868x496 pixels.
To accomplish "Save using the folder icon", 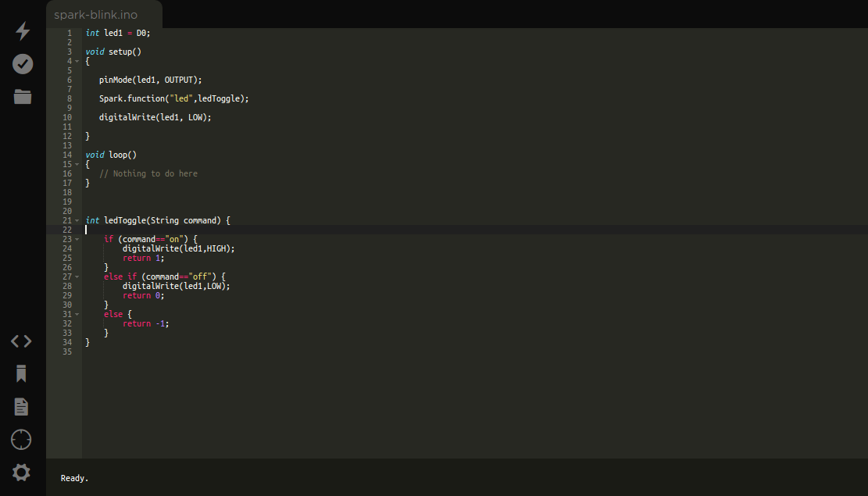I will [x=23, y=97].
